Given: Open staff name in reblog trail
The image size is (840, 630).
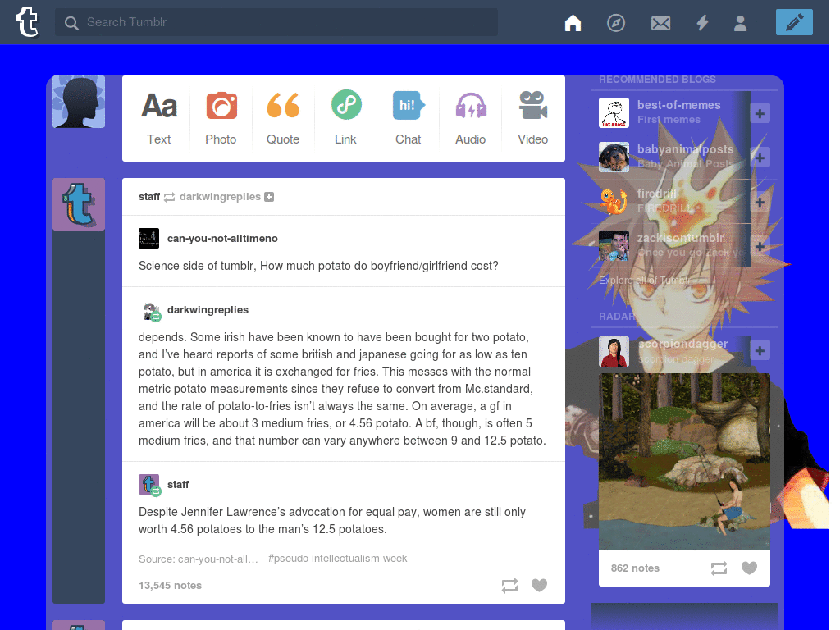Looking at the screenshot, I should point(178,484).
